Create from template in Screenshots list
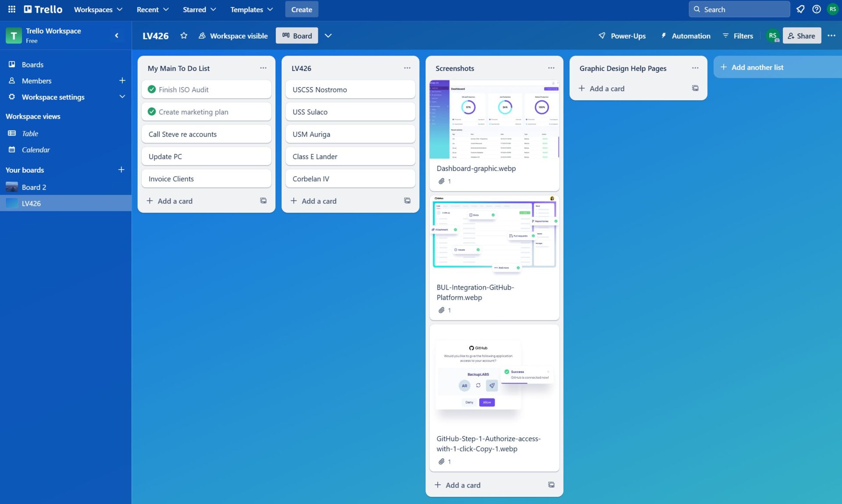The width and height of the screenshot is (842, 504). 551,485
